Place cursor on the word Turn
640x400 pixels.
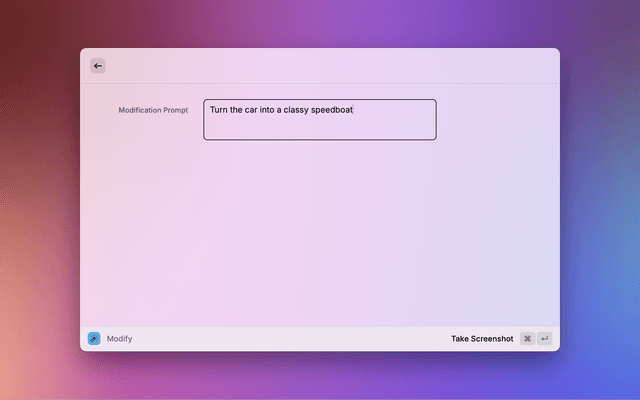pos(219,109)
